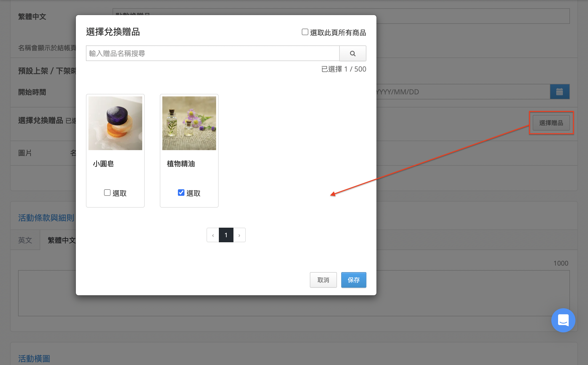Click the 已選擇 1 / 500 counter text
The width and height of the screenshot is (588, 365).
tap(344, 69)
